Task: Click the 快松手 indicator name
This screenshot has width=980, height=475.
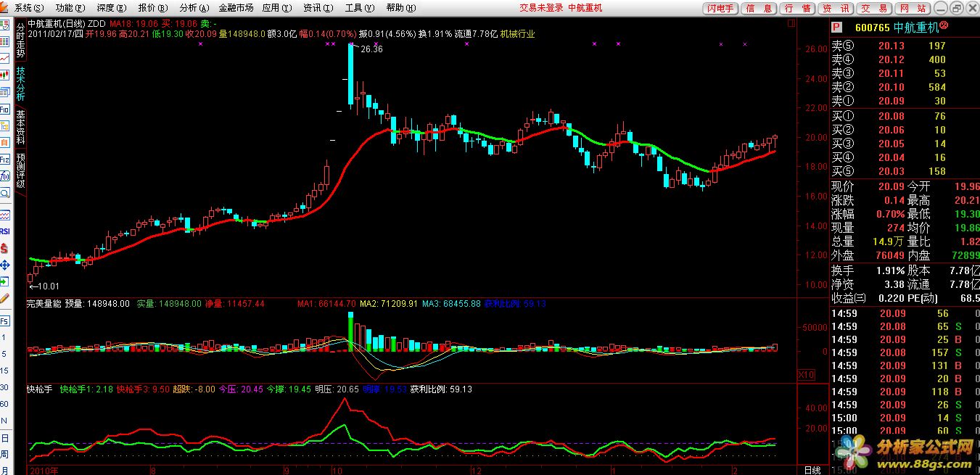Action: pyautogui.click(x=39, y=389)
